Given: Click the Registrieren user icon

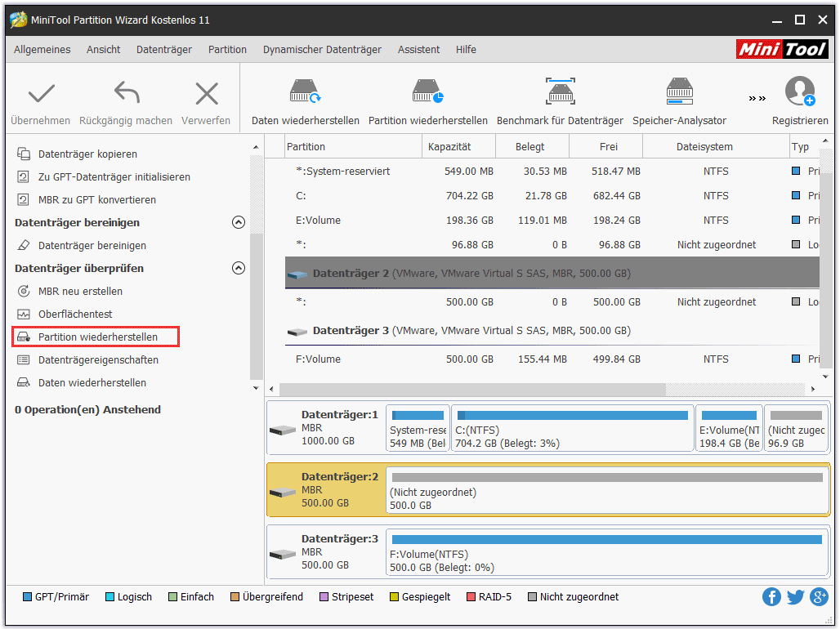Looking at the screenshot, I should 799,92.
